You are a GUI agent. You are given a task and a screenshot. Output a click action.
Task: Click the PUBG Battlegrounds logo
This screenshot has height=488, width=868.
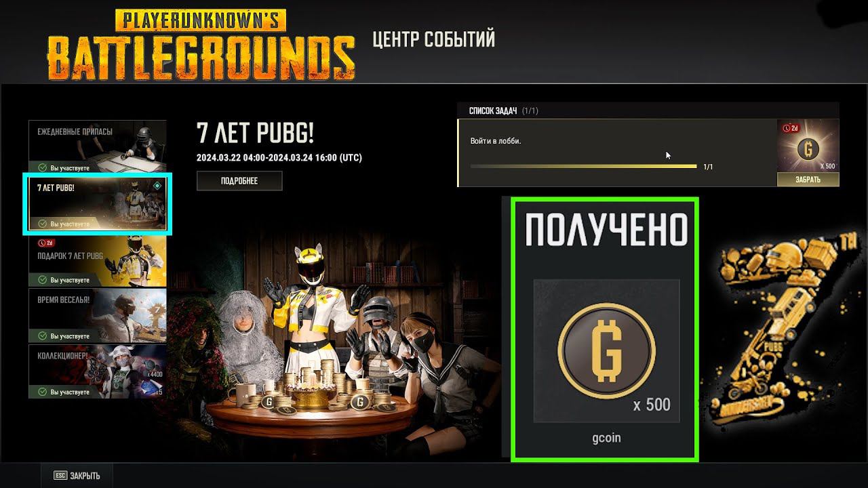point(201,45)
